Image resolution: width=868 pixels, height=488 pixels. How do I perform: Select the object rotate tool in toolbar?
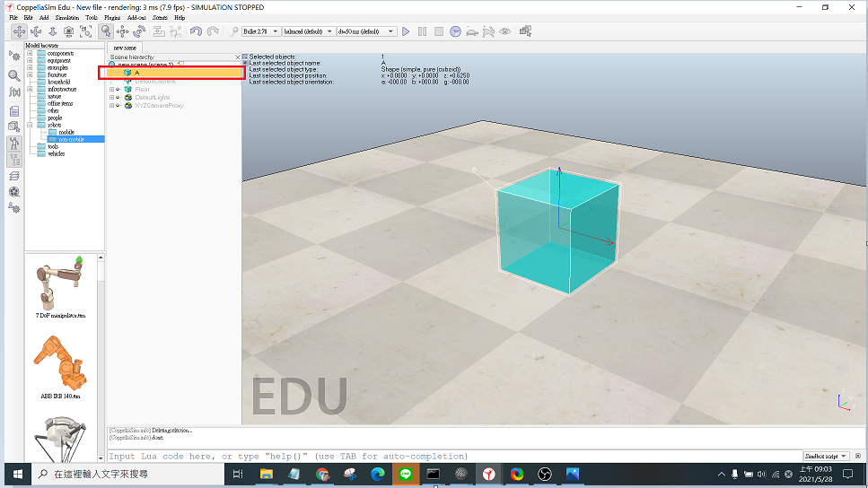140,31
